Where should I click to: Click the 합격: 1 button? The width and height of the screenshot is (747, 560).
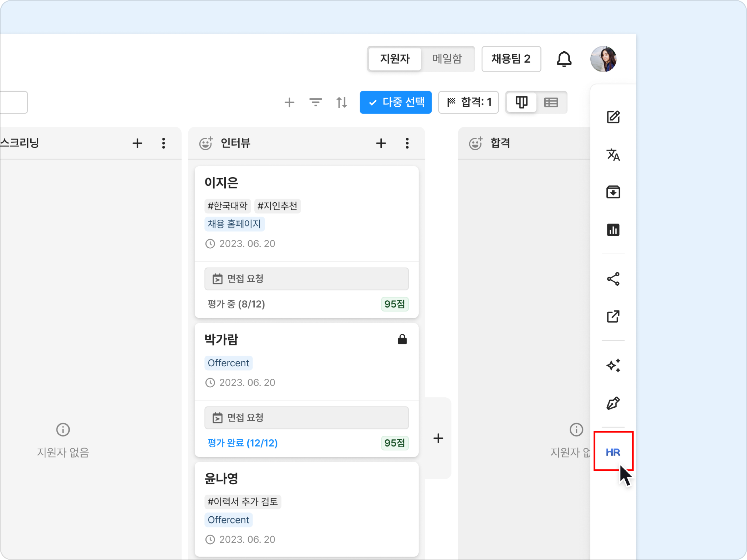click(x=468, y=102)
